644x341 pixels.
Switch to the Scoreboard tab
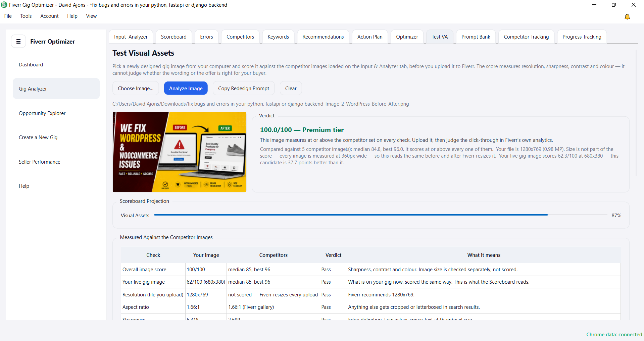(174, 37)
